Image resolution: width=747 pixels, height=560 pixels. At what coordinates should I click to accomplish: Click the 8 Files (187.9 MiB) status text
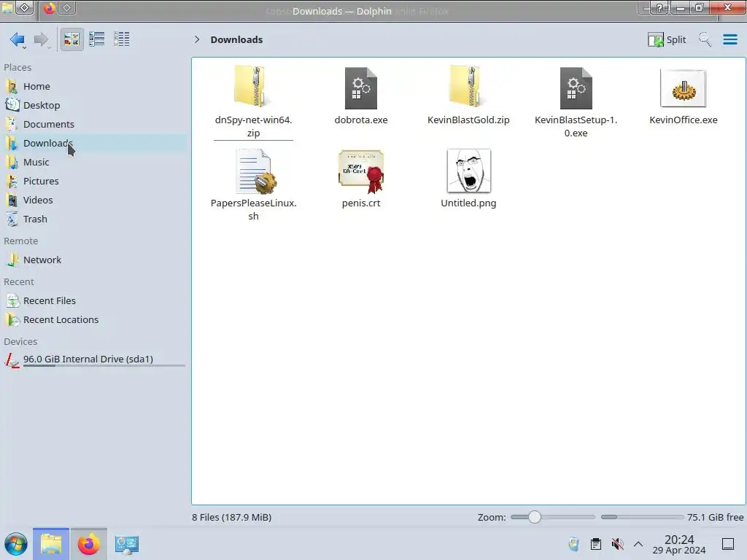[x=231, y=517]
